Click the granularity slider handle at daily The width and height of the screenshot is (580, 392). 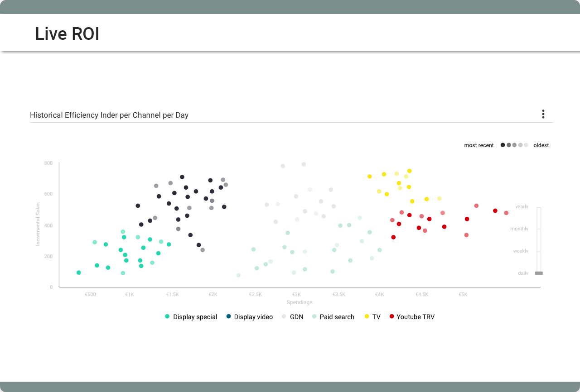click(539, 273)
